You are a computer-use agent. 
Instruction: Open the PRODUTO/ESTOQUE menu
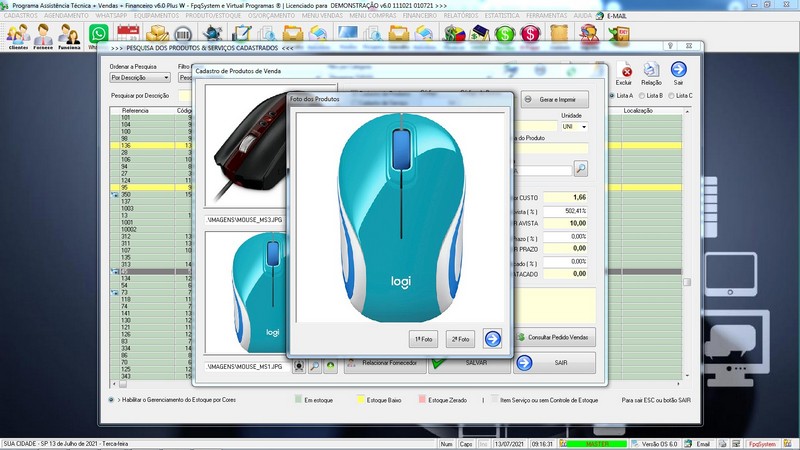pos(213,16)
